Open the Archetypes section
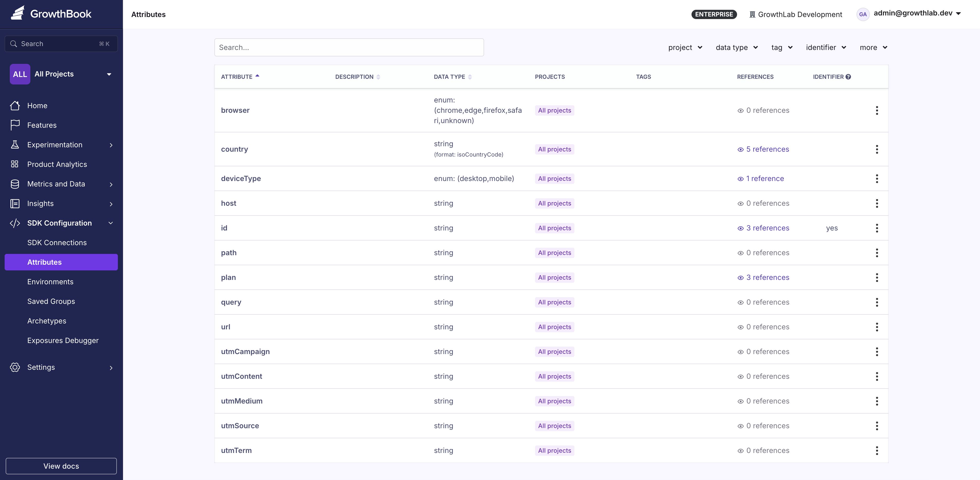Screen dimensions: 980x480 (x=46, y=321)
